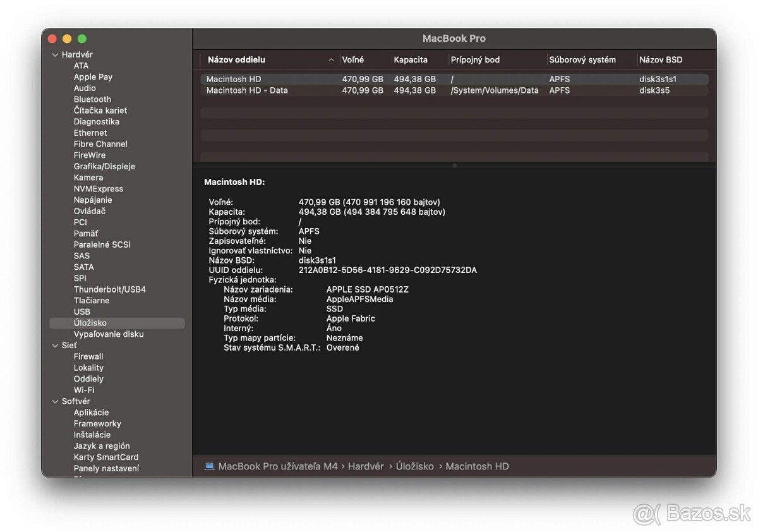Screen dimensions: 758x532
Task: Select Thunderbolt/USB4 in the sidebar
Action: click(x=109, y=289)
